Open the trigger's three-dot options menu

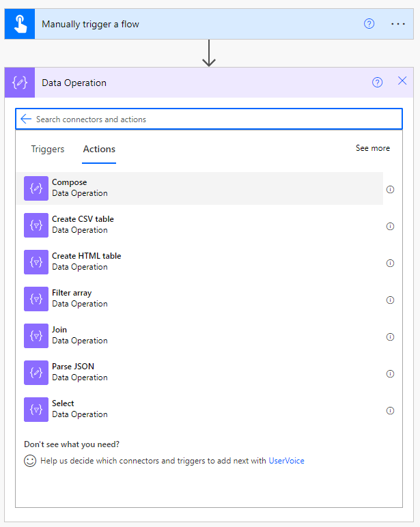tap(398, 24)
